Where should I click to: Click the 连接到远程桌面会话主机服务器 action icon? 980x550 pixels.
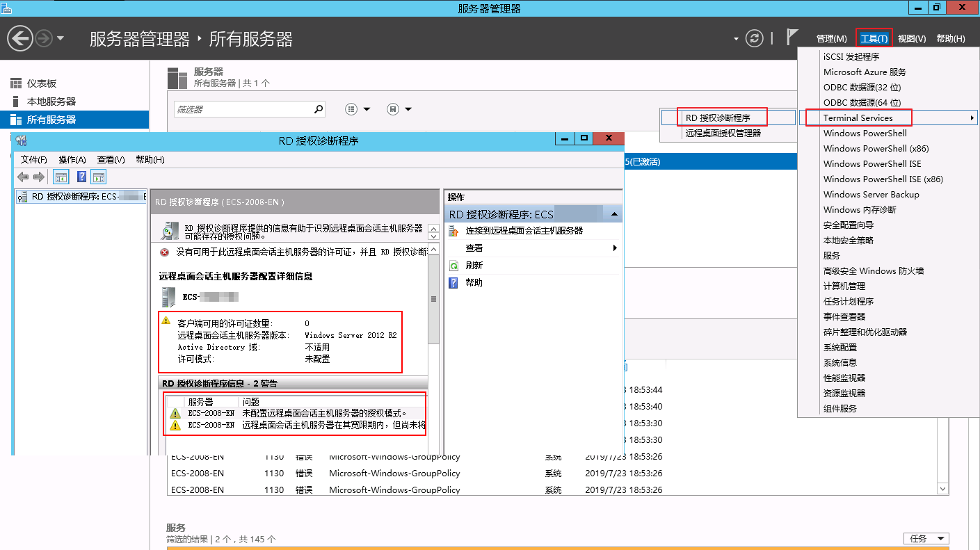(x=455, y=230)
